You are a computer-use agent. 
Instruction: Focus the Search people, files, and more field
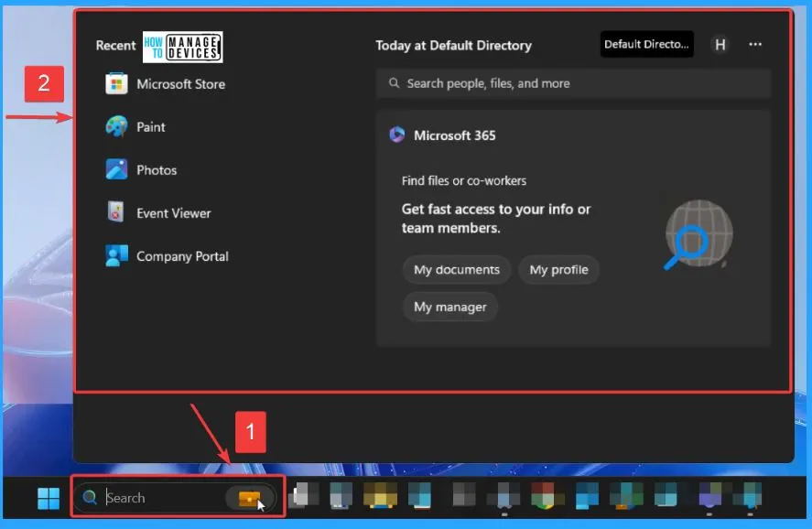573,83
